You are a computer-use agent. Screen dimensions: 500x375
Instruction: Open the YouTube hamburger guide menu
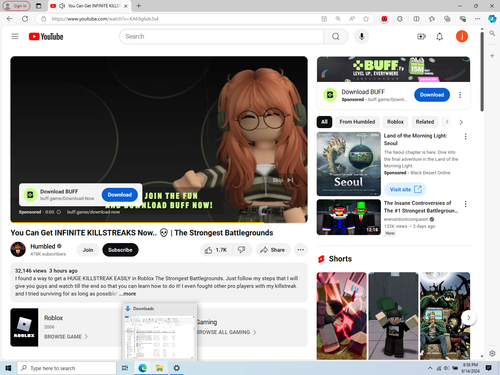point(15,36)
